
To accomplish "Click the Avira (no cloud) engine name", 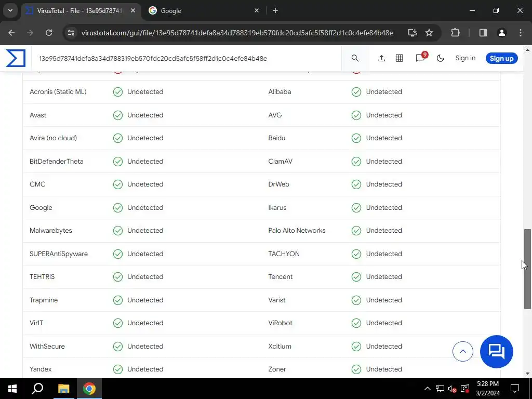I will point(54,138).
